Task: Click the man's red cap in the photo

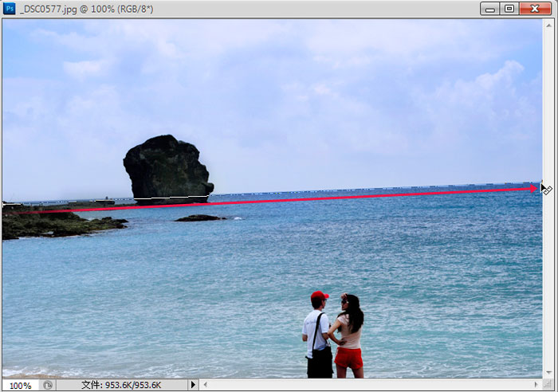Action: (x=319, y=296)
